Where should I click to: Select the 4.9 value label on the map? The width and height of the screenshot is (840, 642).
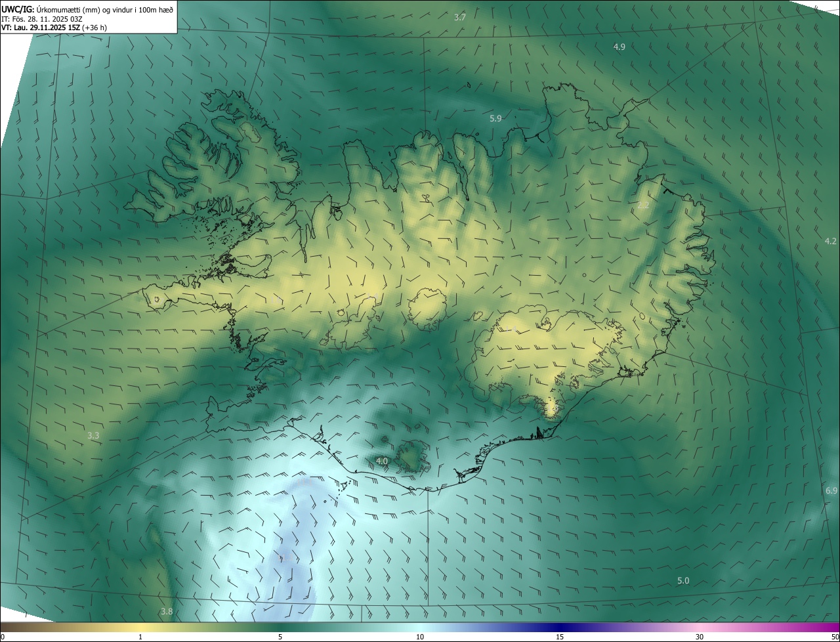619,47
